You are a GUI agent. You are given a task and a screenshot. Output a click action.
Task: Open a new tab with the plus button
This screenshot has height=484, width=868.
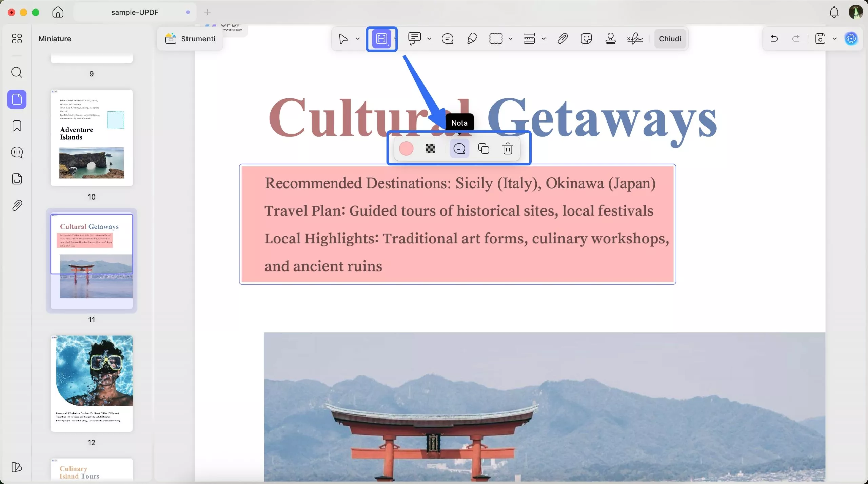208,12
